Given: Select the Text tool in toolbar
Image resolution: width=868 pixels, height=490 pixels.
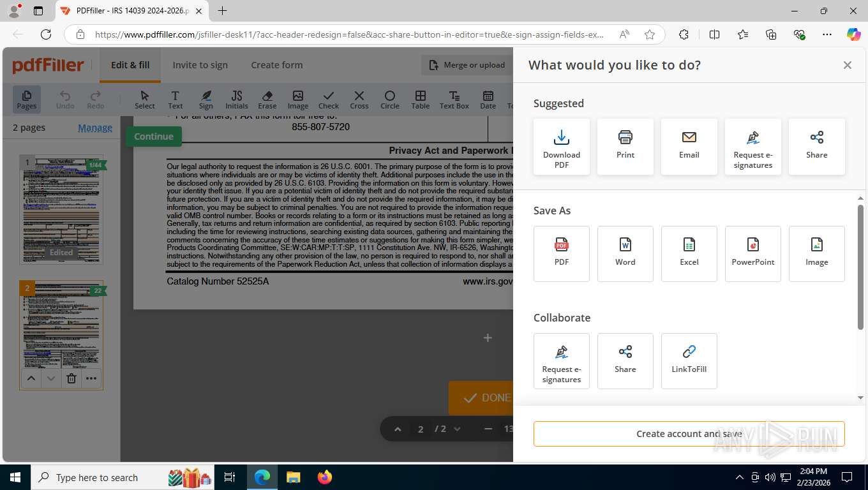Looking at the screenshot, I should coord(175,100).
